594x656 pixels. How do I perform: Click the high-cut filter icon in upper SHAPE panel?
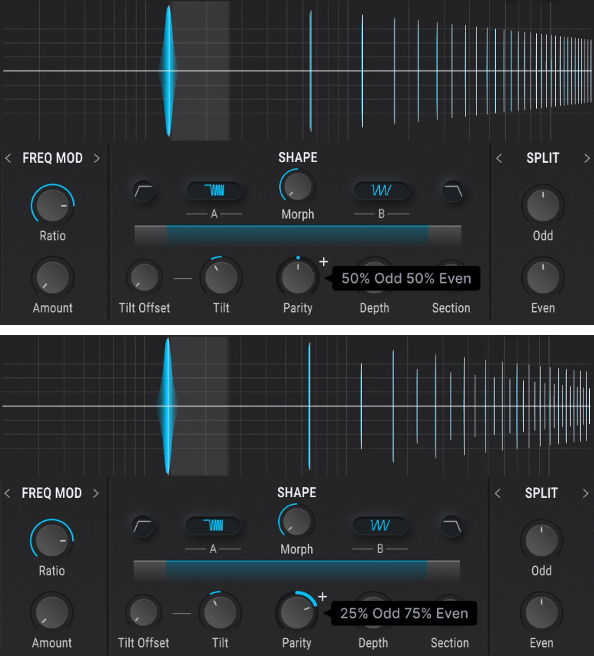click(x=453, y=192)
